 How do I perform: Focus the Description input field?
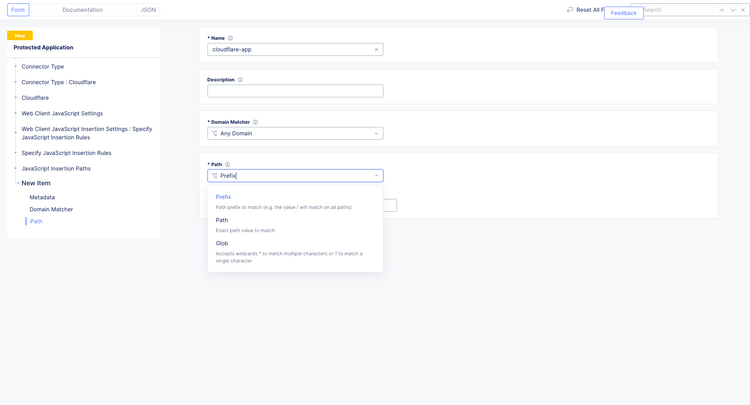tap(295, 91)
